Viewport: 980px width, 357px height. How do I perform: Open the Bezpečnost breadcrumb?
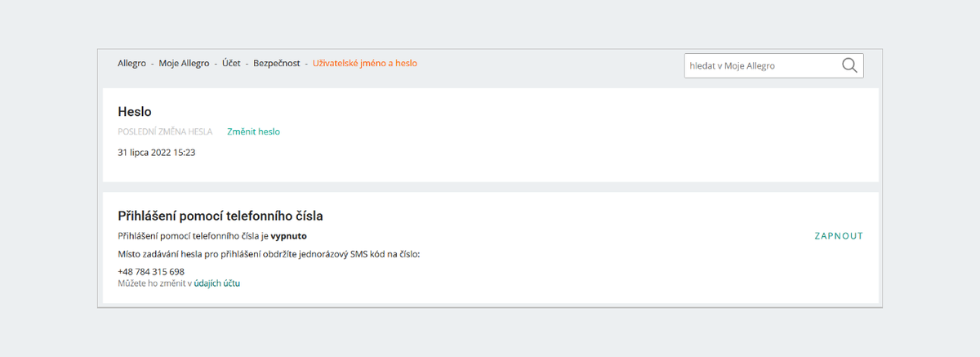click(x=276, y=63)
